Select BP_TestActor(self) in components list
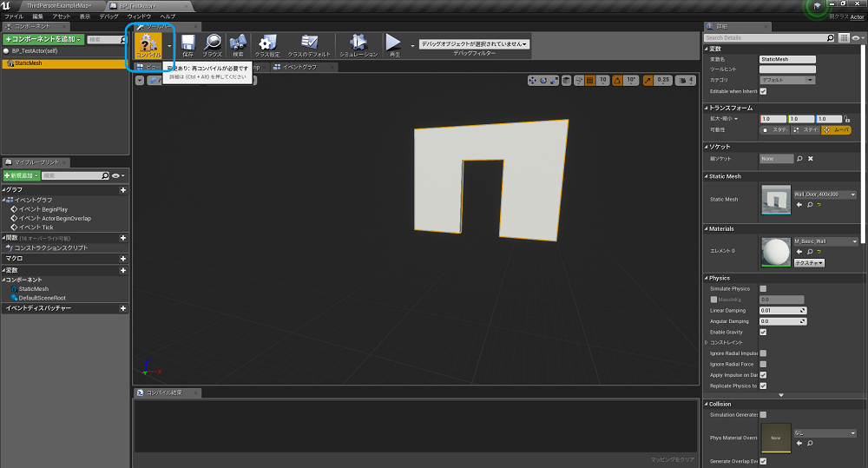This screenshot has width=868, height=468. (65, 51)
